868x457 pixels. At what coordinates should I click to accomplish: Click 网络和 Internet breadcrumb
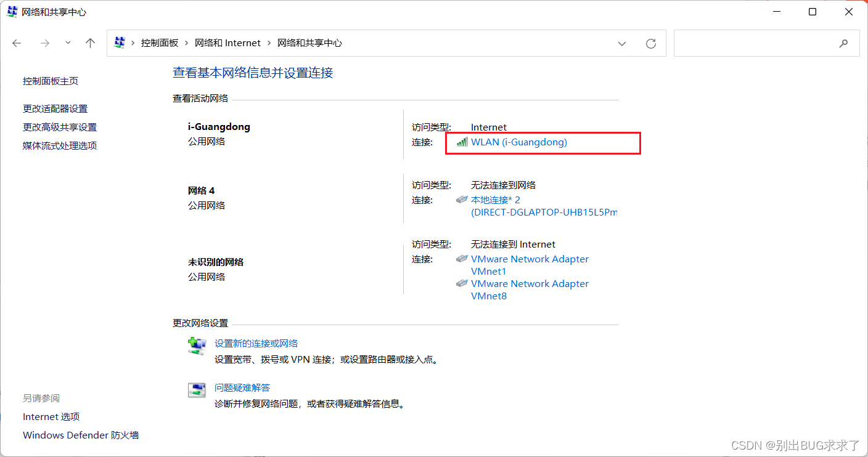point(227,43)
